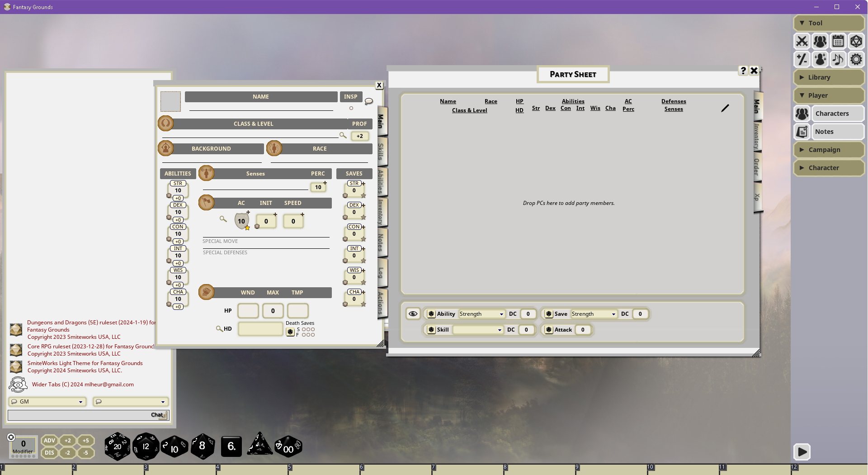Open the Ability Strength dropdown
868x475 pixels.
(481, 314)
